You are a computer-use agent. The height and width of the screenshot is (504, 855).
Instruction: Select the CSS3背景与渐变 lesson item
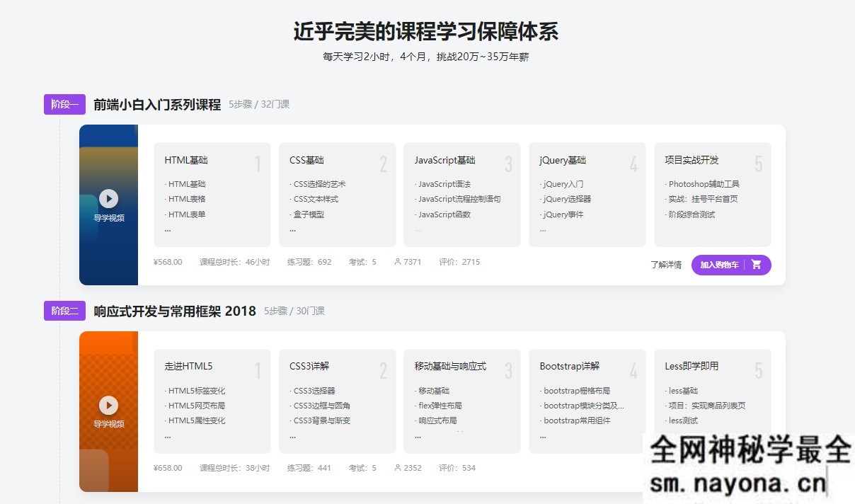coord(321,420)
